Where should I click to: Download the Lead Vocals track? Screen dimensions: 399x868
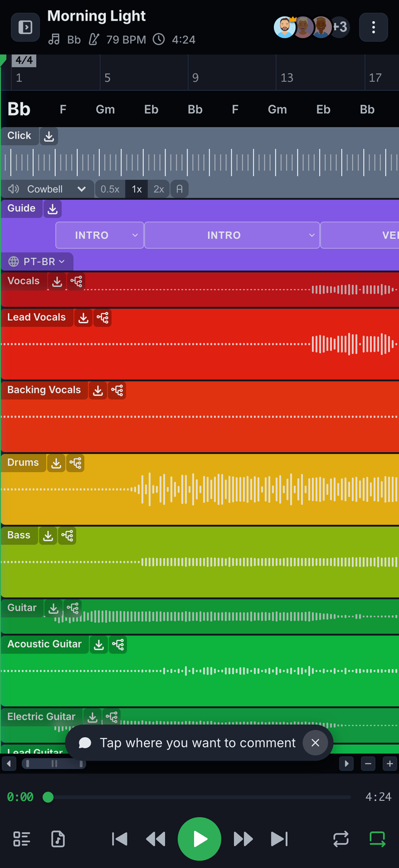tap(83, 318)
